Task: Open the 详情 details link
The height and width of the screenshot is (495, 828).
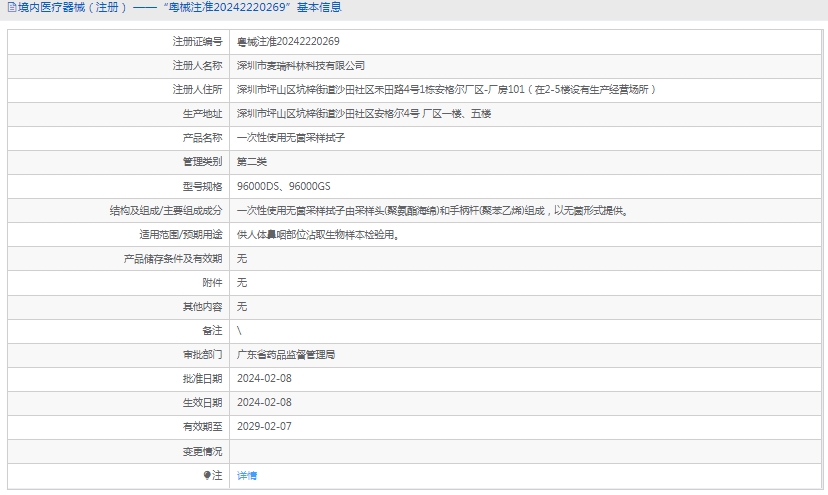Action: (x=247, y=475)
